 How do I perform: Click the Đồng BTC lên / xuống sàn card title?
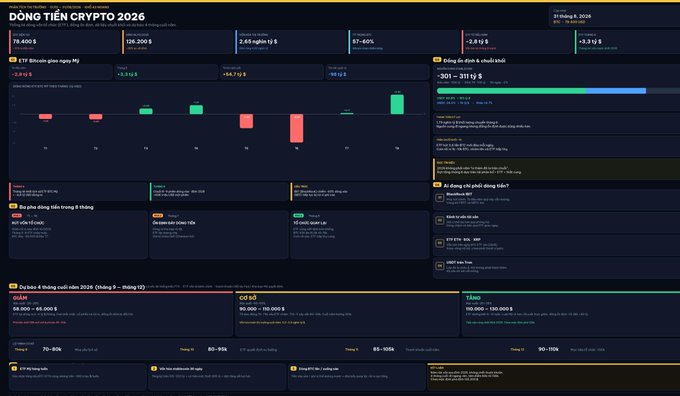click(319, 369)
